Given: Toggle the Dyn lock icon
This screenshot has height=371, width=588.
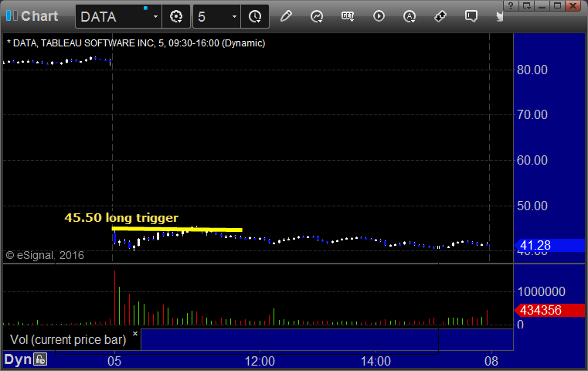Looking at the screenshot, I should pos(40,359).
